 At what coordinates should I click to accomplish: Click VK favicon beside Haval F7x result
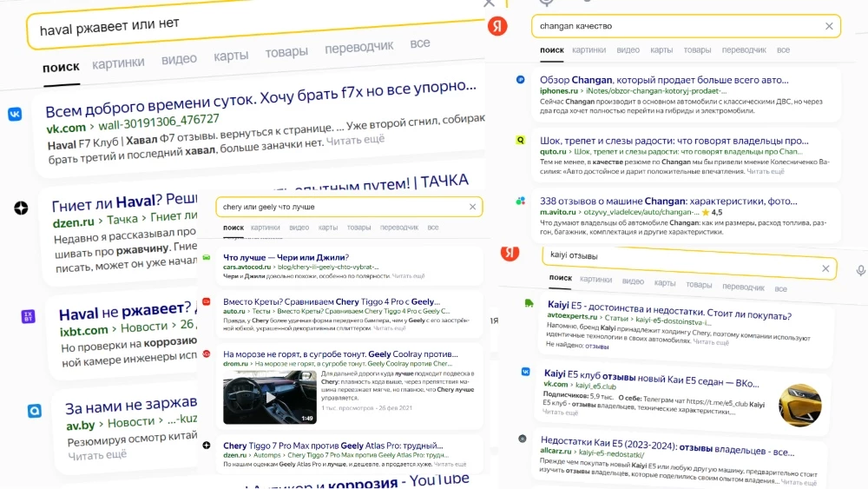click(x=15, y=114)
